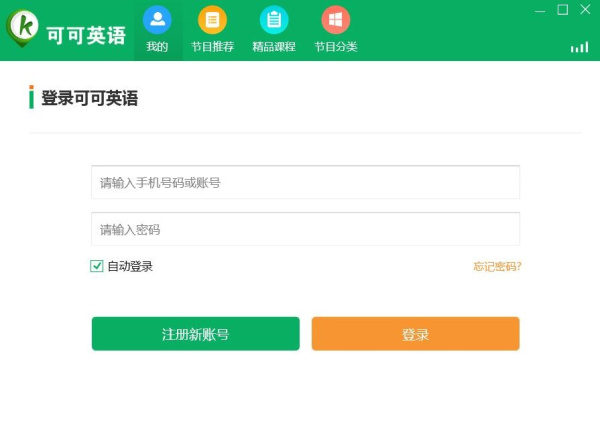This screenshot has width=600, height=433.
Task: Toggle the 自动登录 checkbox
Action: click(x=96, y=266)
